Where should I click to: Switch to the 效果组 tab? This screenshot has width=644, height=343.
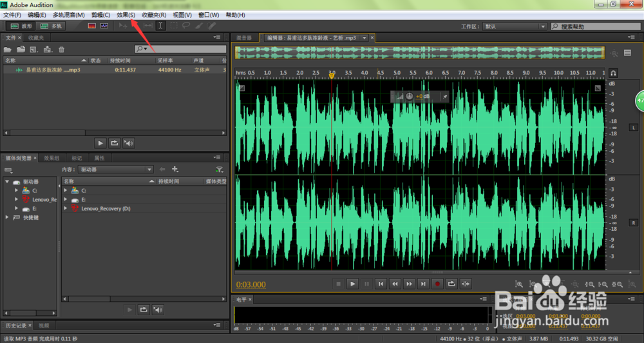52,158
